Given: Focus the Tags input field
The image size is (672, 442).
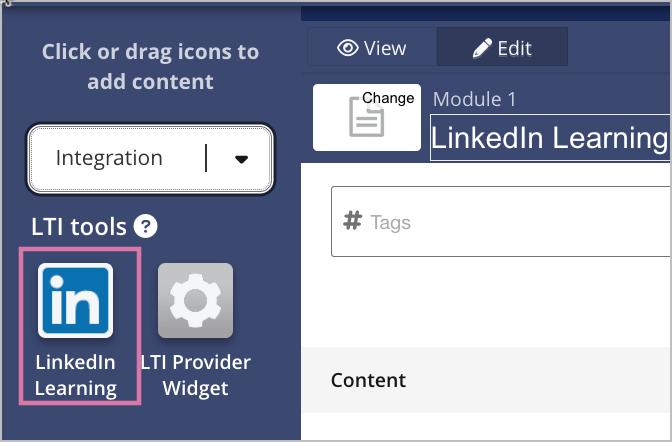Looking at the screenshot, I should tap(501, 222).
